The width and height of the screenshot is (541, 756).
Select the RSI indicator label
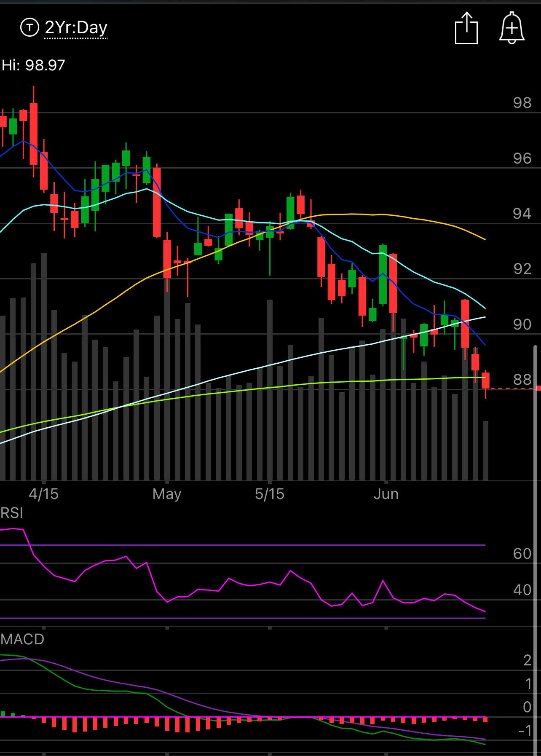click(x=12, y=513)
